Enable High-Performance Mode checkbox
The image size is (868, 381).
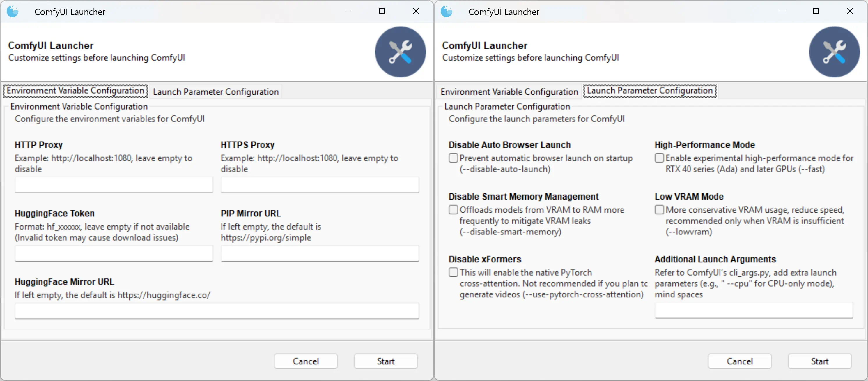point(659,158)
